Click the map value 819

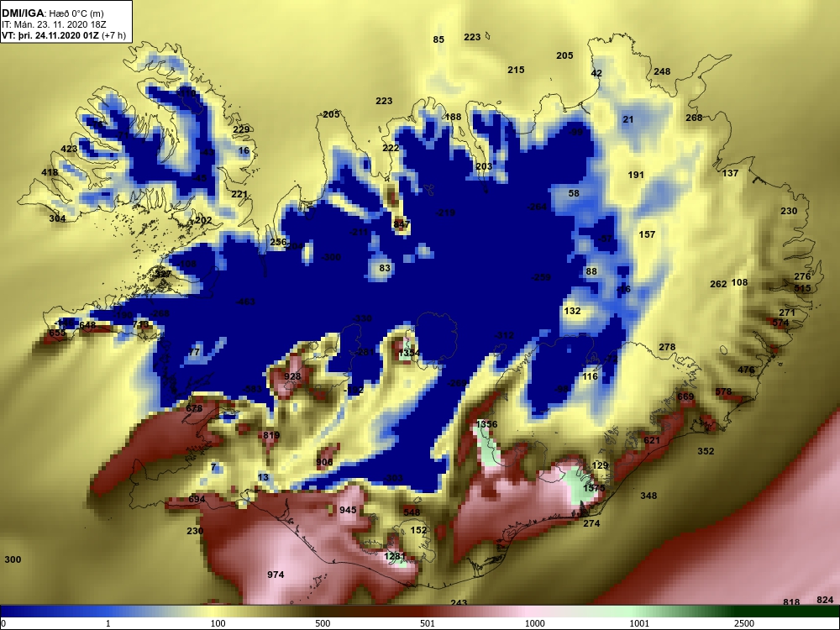pyautogui.click(x=271, y=435)
